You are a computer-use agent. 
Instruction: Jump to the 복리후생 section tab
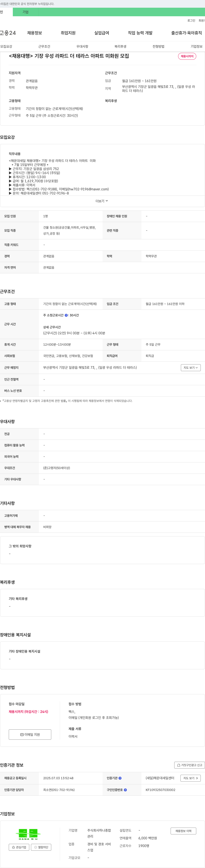[120, 46]
